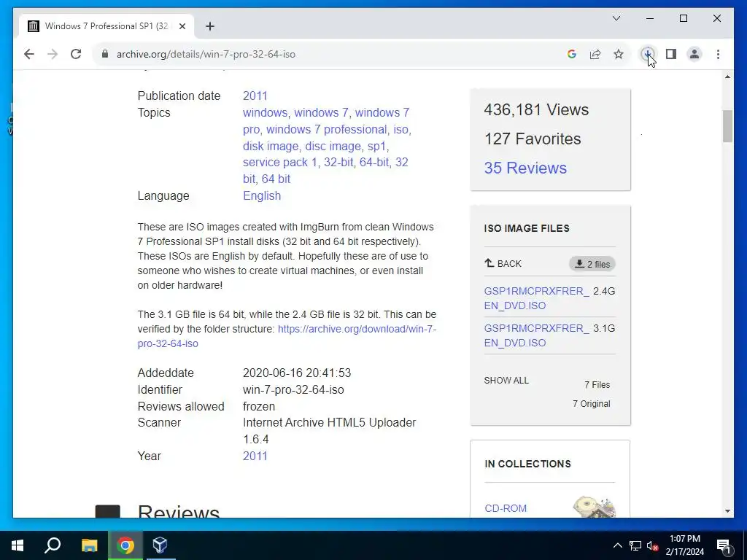Viewport: 747px width, 560px height.
Task: Click the '7 Files' count text
Action: click(597, 385)
